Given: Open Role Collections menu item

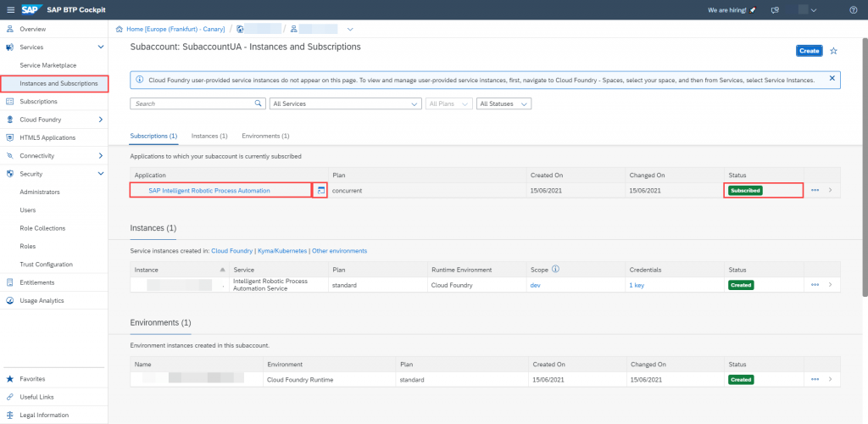Looking at the screenshot, I should pos(42,228).
